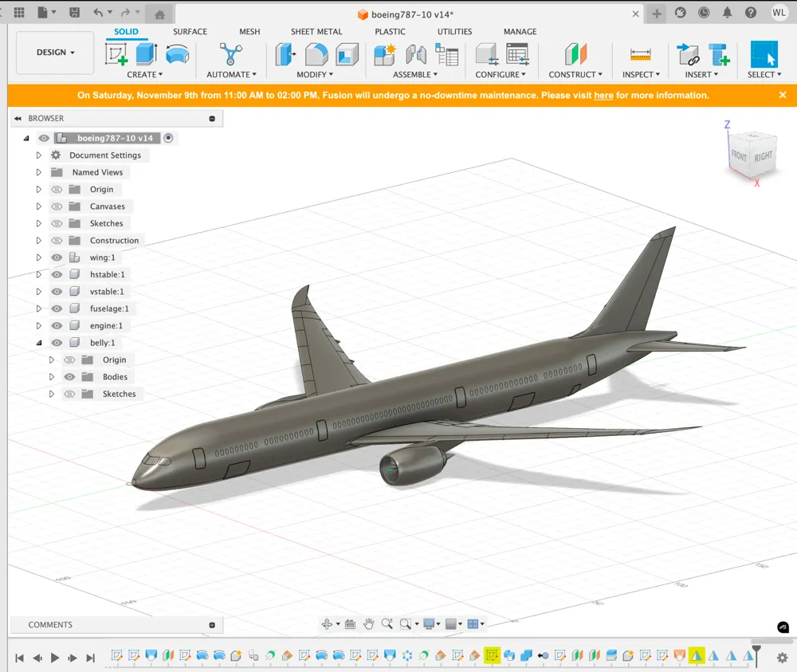
Task: Click the 'here' link in the maintenance banner
Action: [603, 95]
